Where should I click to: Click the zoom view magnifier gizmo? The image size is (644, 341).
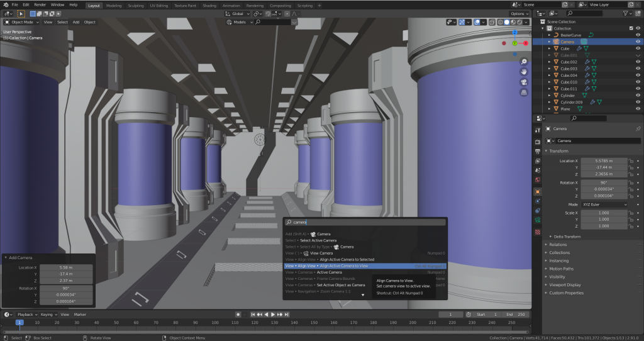pyautogui.click(x=523, y=62)
